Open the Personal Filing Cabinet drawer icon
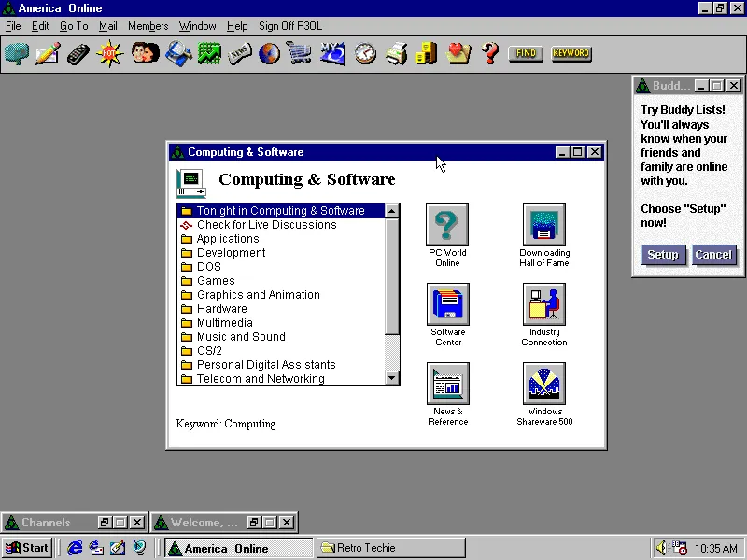This screenshot has height=560, width=747. (426, 53)
